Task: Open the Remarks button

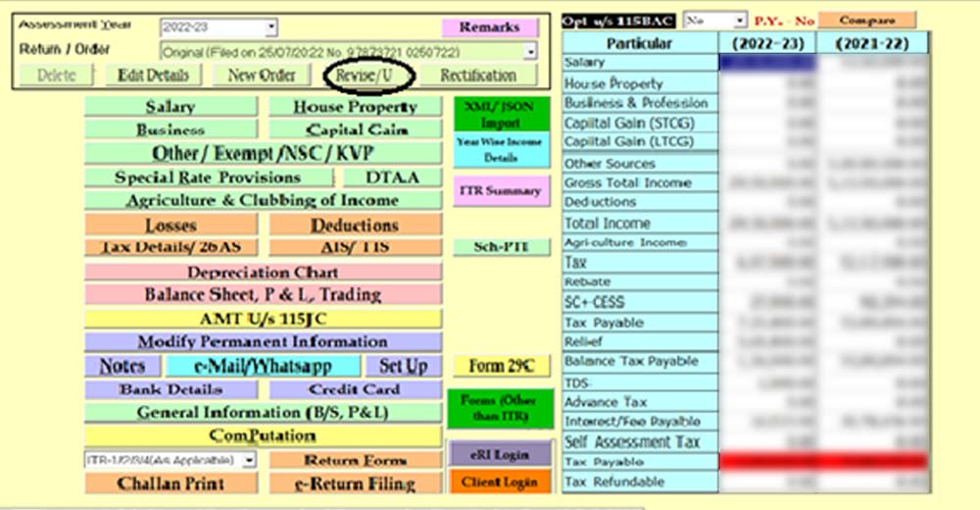Action: click(x=489, y=27)
